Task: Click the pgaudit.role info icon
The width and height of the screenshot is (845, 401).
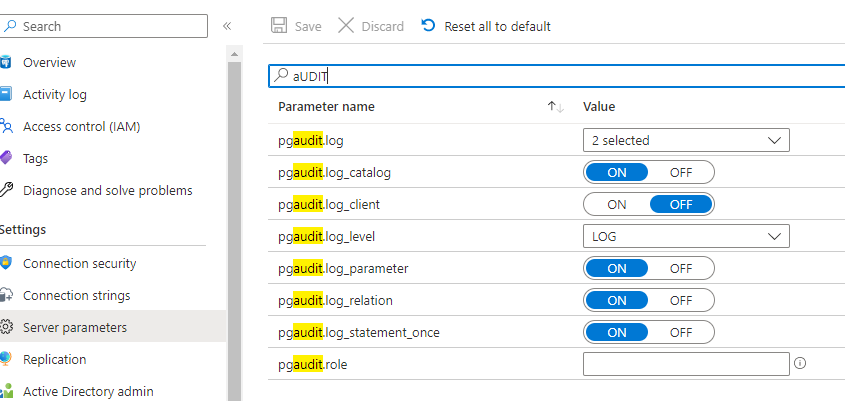Action: click(x=800, y=364)
